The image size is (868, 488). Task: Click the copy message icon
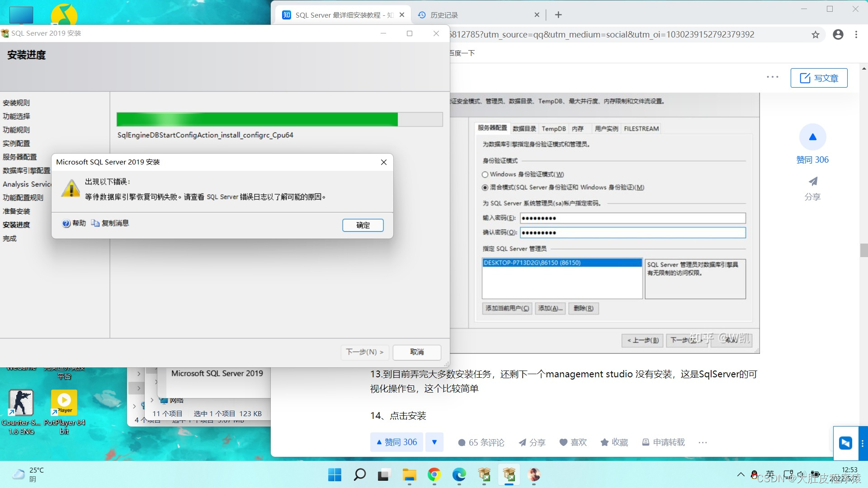pyautogui.click(x=95, y=223)
